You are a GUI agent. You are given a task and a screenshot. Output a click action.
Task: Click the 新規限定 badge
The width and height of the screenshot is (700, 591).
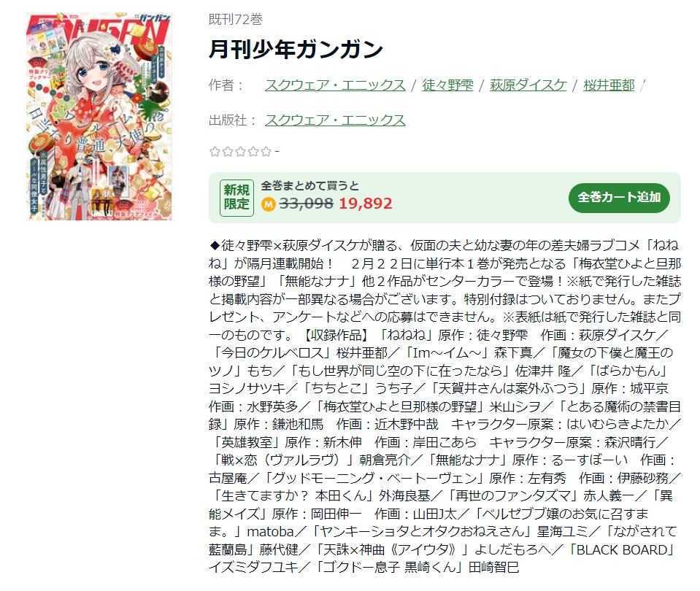pyautogui.click(x=236, y=198)
